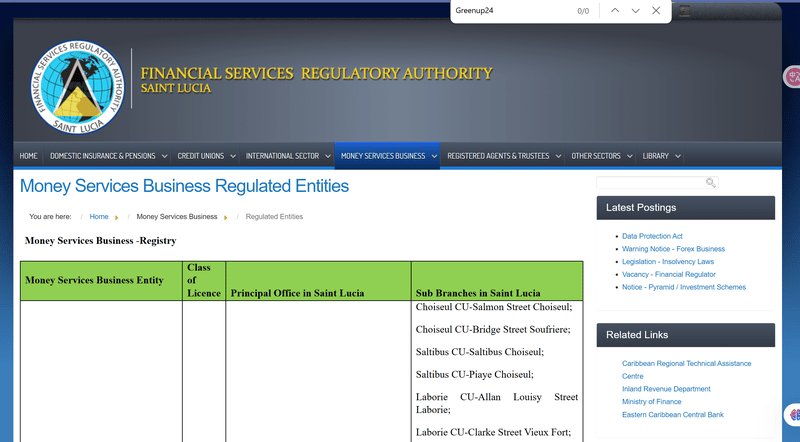Click the search magnifier icon

click(x=711, y=183)
